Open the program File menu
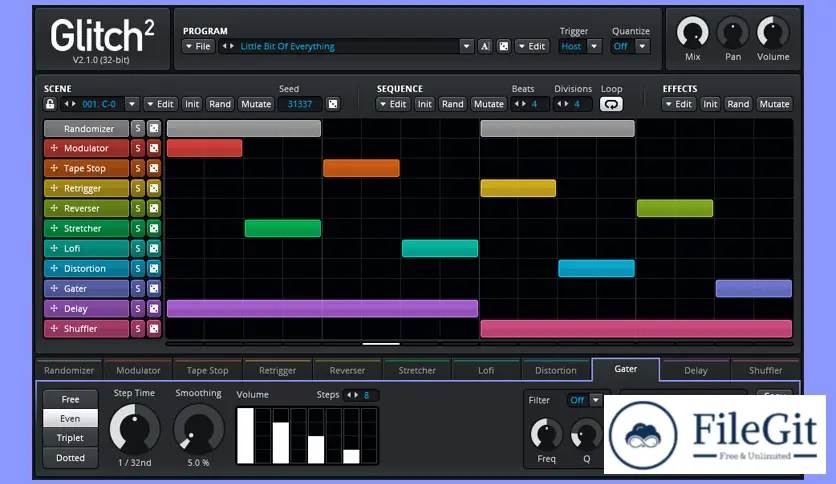836x484 pixels. pyautogui.click(x=198, y=46)
